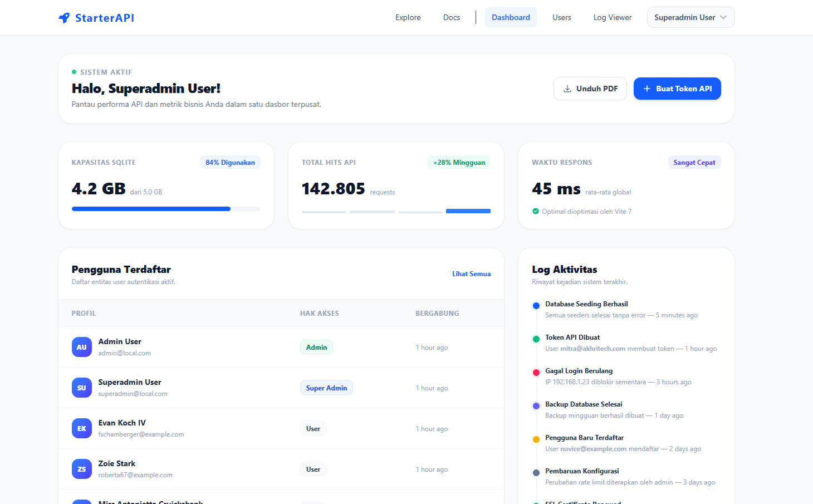
Task: Open the Docs nav item
Action: (452, 17)
